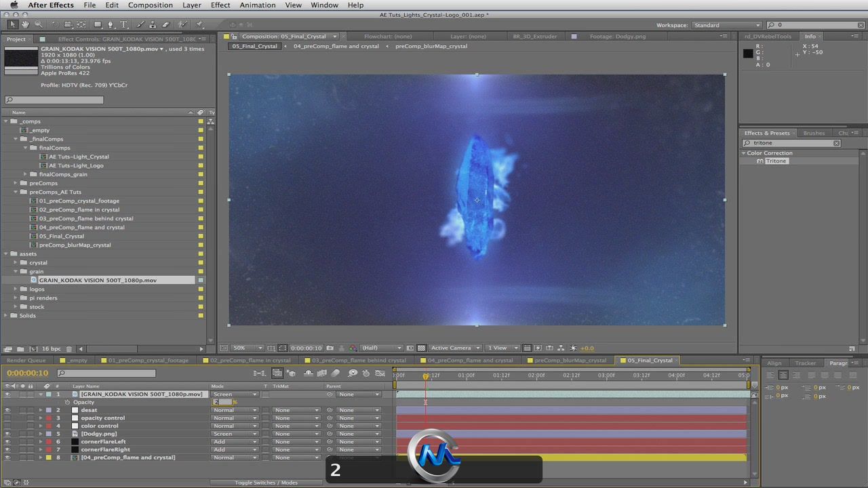This screenshot has height=488, width=868.
Task: Click Toggle Switches / Modes button
Action: click(266, 483)
